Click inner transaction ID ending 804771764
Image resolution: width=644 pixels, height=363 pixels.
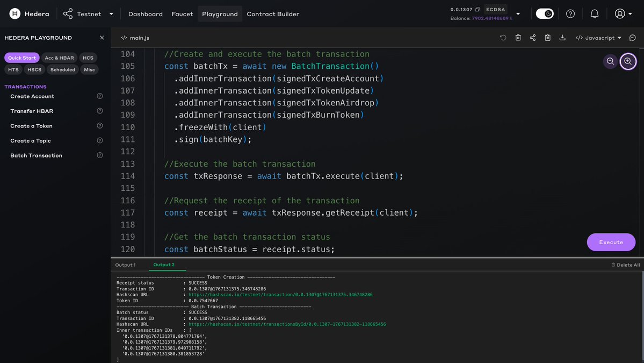pos(164,336)
